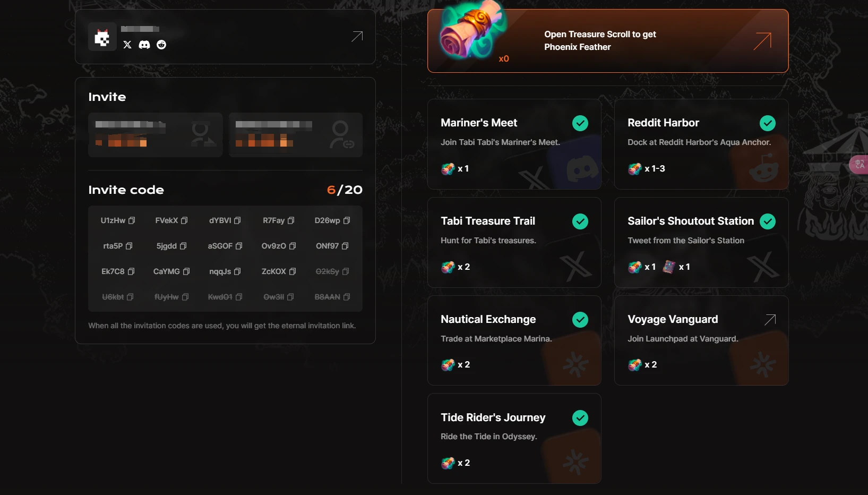The image size is (868, 495).
Task: Open the Treasure Scroll banner arrow
Action: point(762,41)
